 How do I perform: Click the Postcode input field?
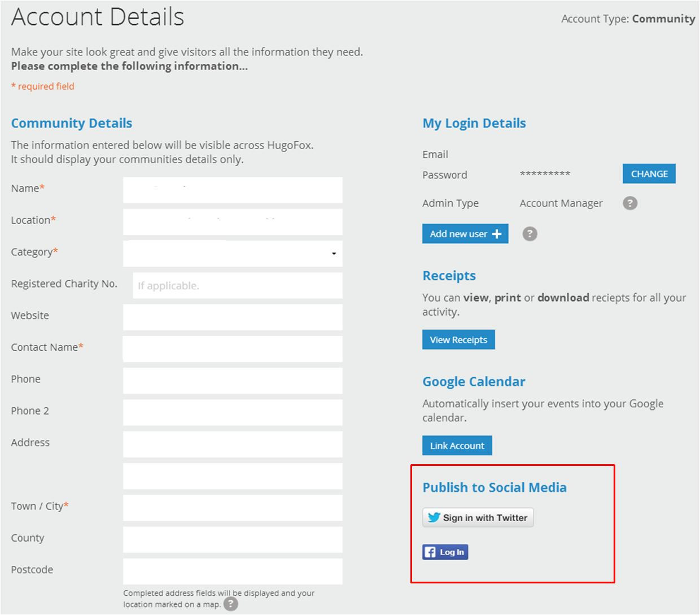233,571
